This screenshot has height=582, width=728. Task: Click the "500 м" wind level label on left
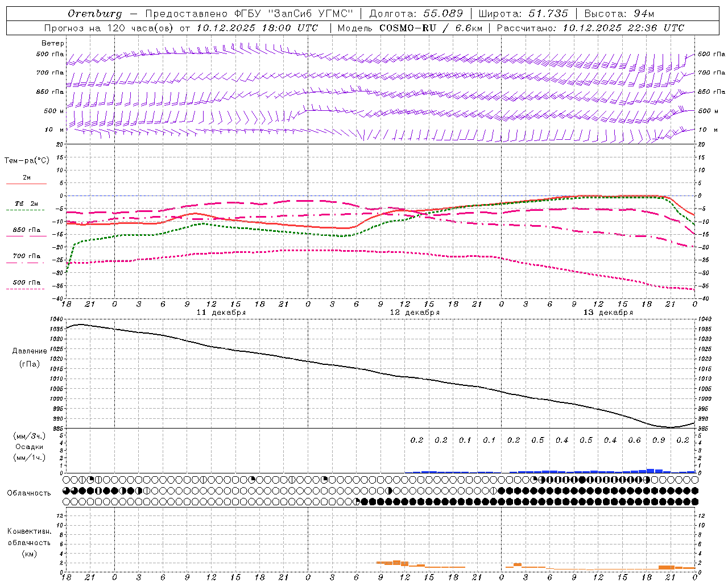tap(54, 111)
